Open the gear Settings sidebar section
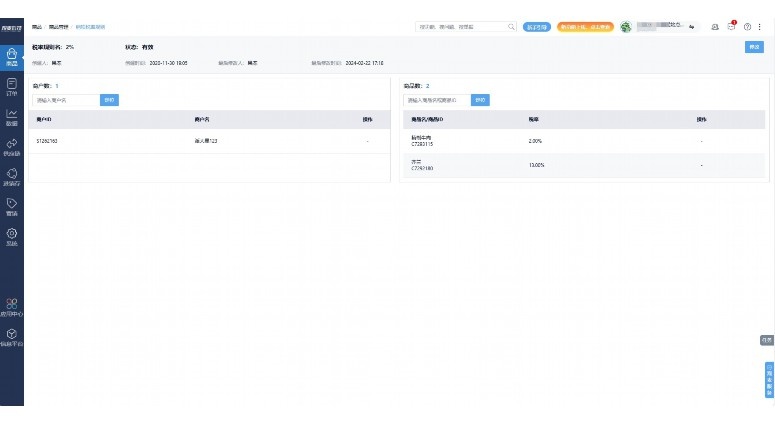Screen dimensions: 775x424 tap(12, 237)
